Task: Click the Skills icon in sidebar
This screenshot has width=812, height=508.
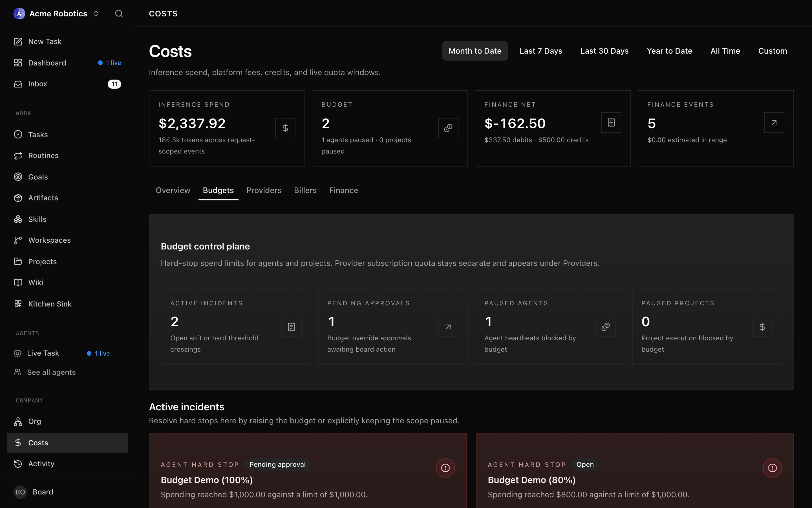Action: [18, 219]
